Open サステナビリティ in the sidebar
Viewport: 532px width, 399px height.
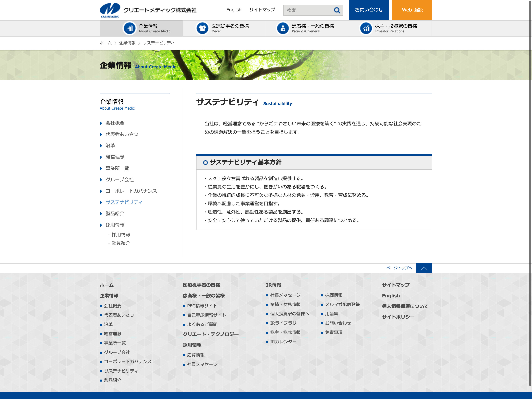click(x=124, y=202)
